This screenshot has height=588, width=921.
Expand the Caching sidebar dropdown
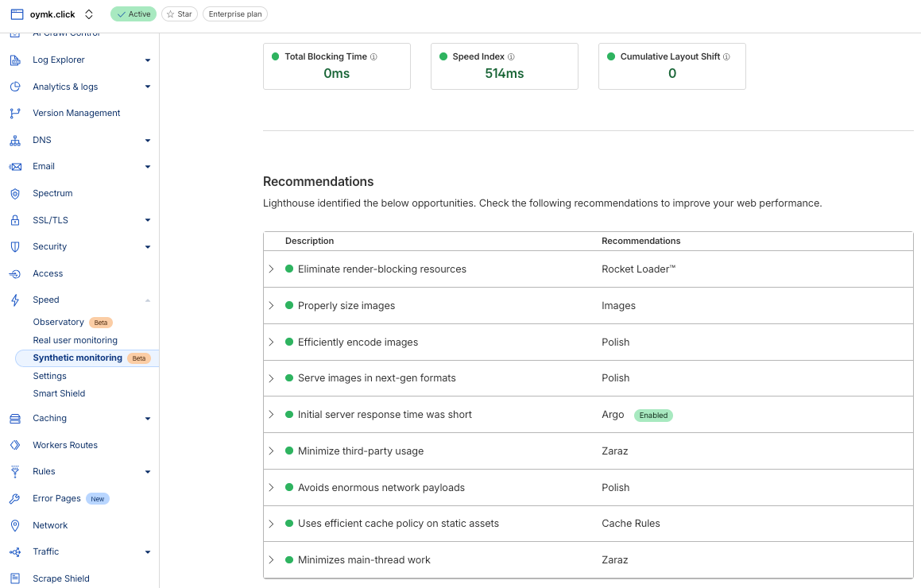148,419
